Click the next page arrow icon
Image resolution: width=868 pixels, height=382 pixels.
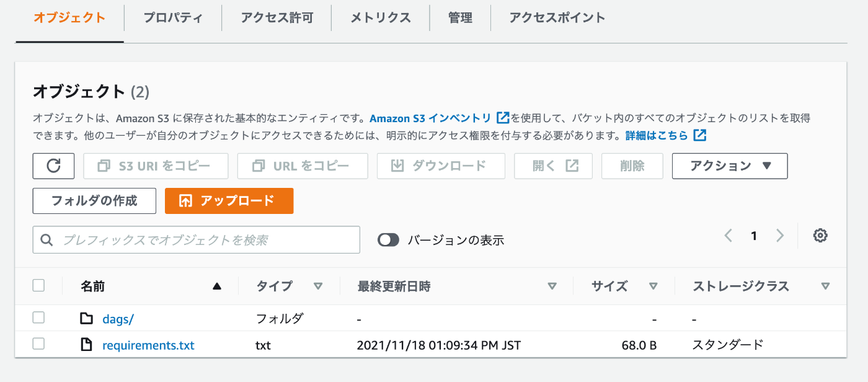[x=780, y=236]
